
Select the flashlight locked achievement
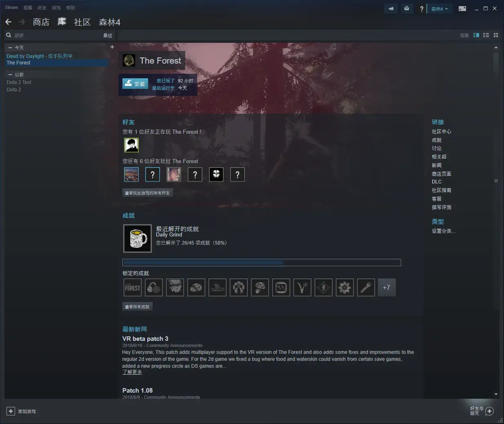pyautogui.click(x=366, y=287)
